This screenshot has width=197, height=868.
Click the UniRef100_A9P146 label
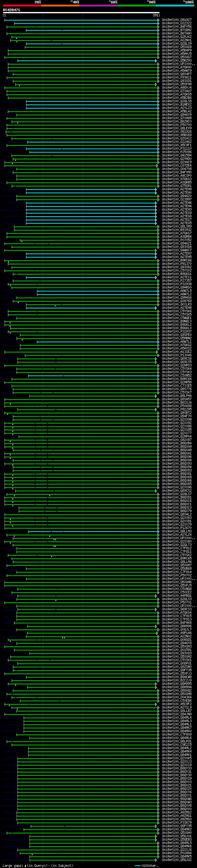coord(177,633)
